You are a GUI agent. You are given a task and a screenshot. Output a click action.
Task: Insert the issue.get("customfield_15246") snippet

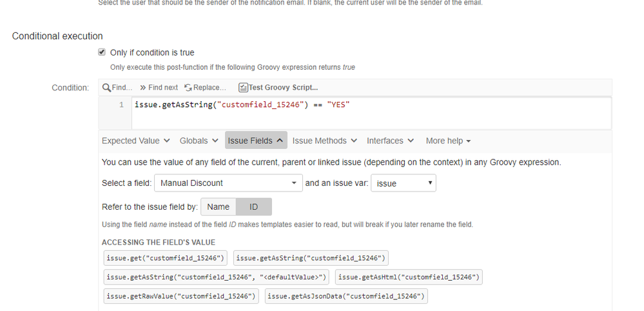(165, 258)
